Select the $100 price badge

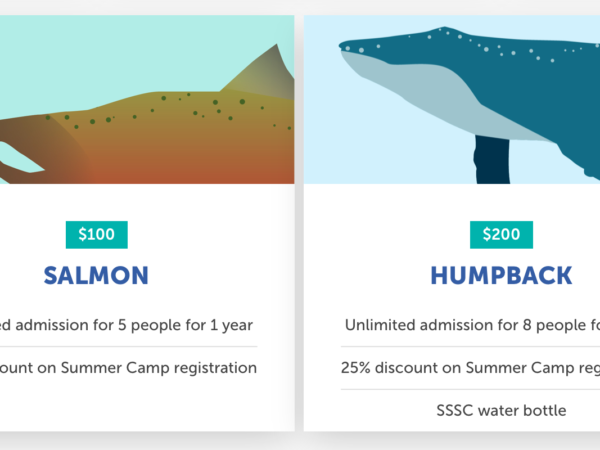click(x=96, y=235)
